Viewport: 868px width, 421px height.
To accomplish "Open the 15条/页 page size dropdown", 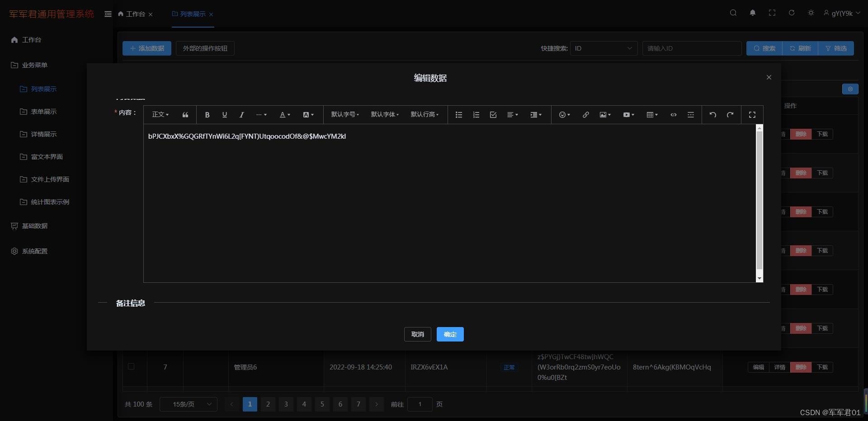I will pyautogui.click(x=189, y=404).
